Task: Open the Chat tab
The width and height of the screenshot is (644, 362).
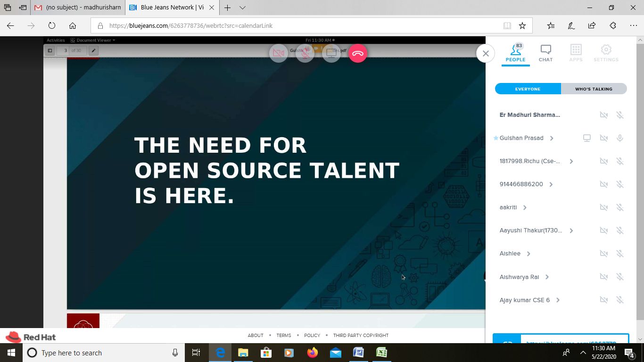Action: pos(545,53)
